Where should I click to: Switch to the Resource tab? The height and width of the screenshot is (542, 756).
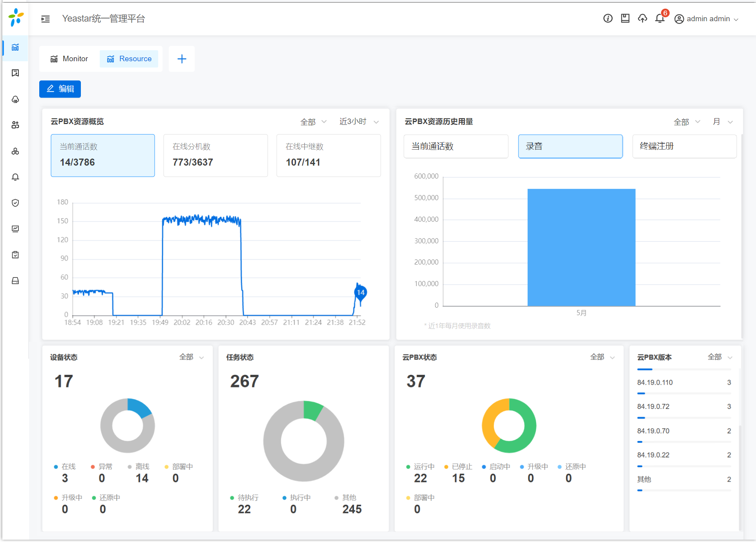point(129,59)
